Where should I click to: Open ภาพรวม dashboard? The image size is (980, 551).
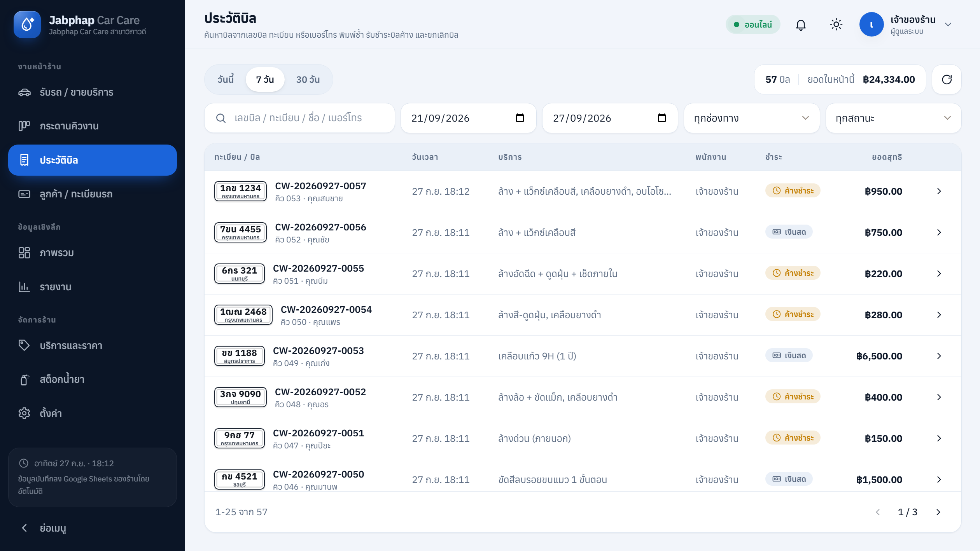click(x=93, y=253)
